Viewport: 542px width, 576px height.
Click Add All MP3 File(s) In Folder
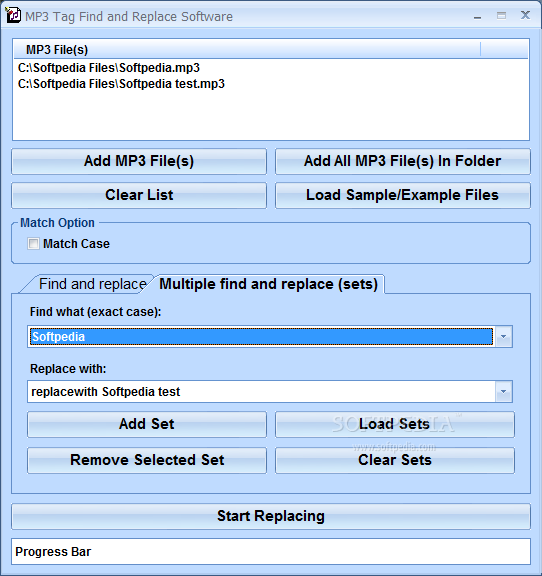(403, 161)
